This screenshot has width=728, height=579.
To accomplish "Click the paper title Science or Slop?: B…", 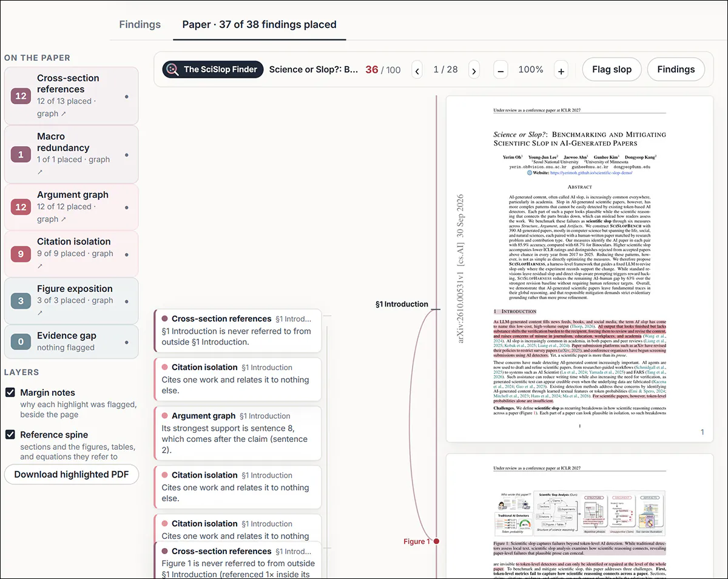I will 314,69.
